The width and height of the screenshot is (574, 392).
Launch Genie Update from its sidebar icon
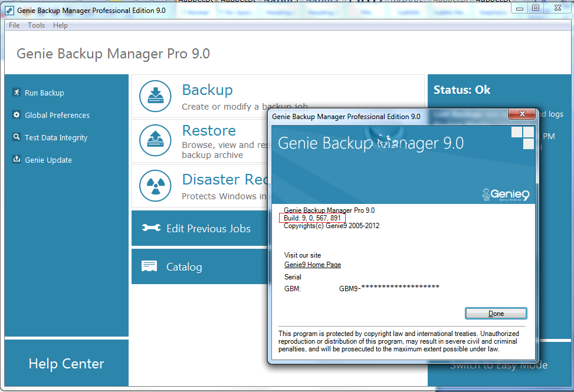(x=17, y=159)
